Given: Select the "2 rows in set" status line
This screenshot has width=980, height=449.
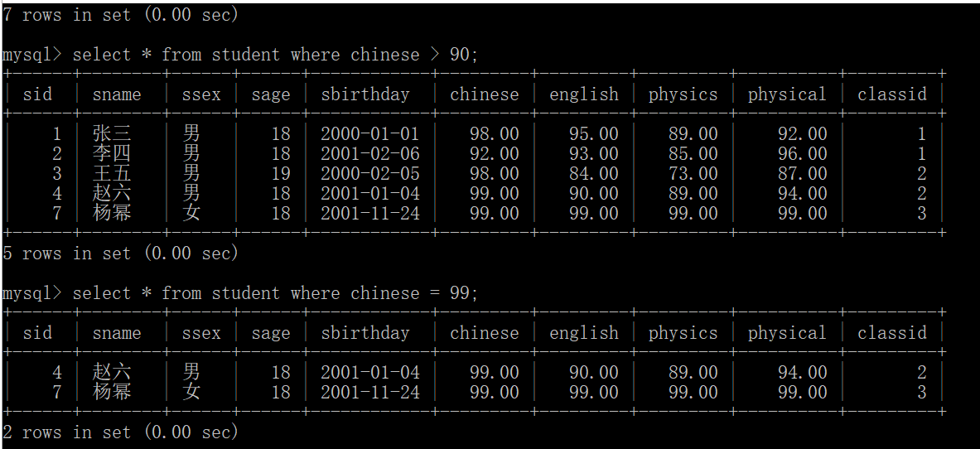Looking at the screenshot, I should coord(121,432).
